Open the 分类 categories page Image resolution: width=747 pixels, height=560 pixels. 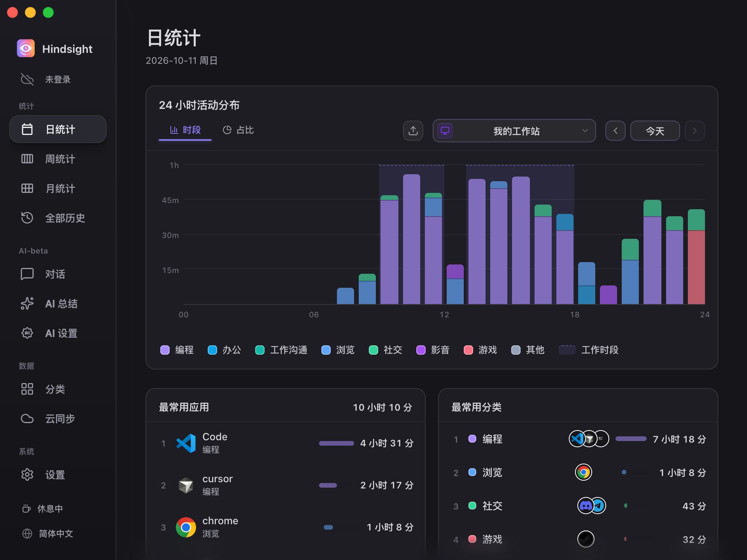[58, 389]
